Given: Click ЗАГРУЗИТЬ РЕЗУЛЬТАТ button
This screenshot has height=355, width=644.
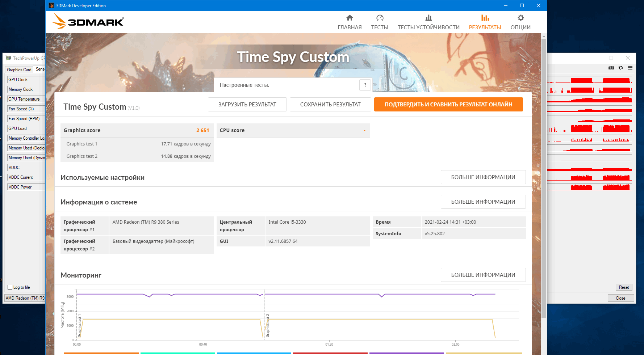Looking at the screenshot, I should pyautogui.click(x=247, y=105).
